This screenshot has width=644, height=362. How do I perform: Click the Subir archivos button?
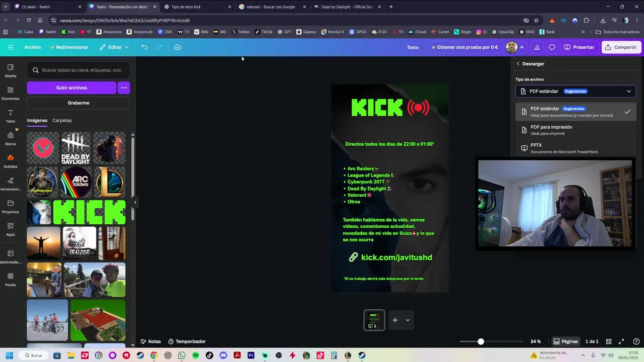[71, 87]
